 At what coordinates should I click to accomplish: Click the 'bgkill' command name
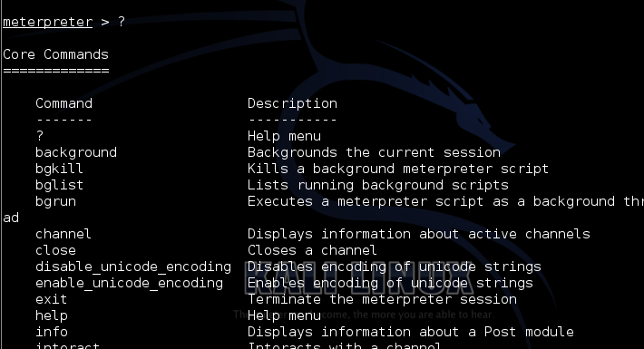60,169
